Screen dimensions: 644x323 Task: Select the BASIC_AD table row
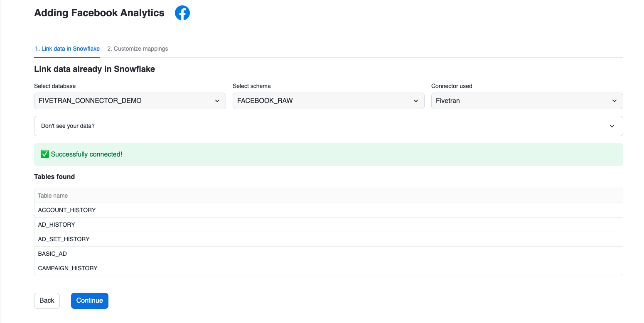[x=328, y=254]
